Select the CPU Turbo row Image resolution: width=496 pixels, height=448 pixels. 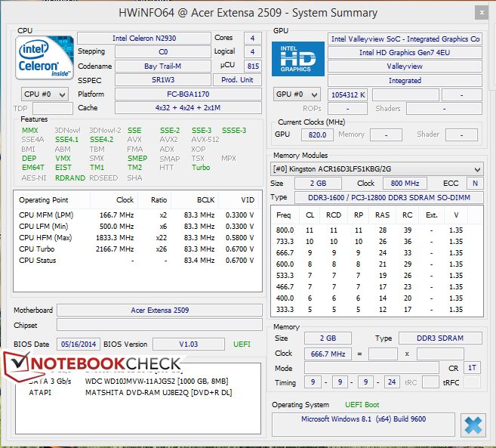point(137,249)
